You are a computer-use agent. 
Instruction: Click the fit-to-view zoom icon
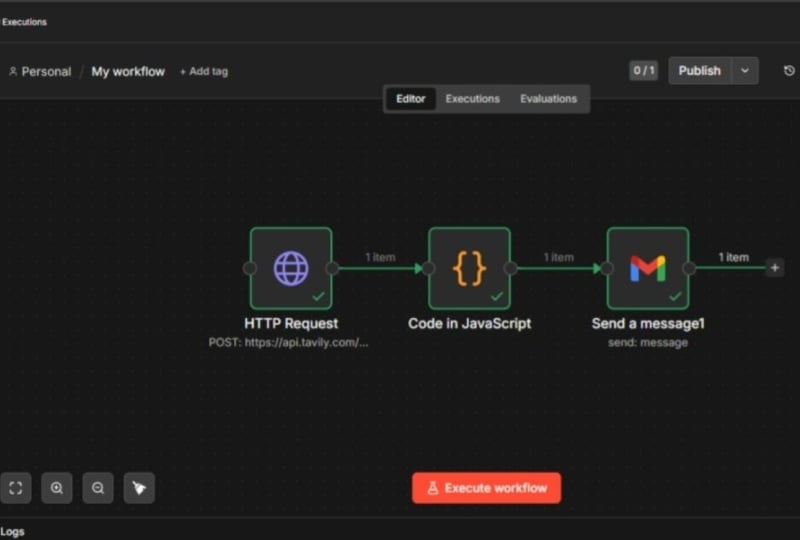16,488
